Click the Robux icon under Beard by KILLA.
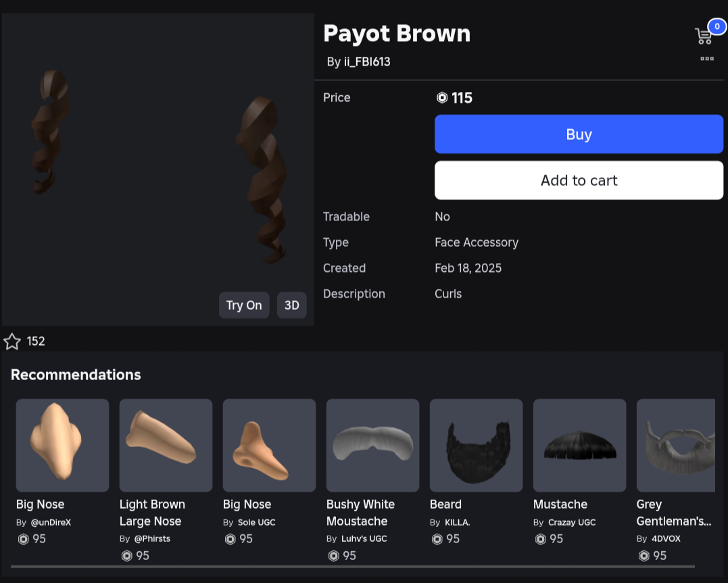 point(437,539)
